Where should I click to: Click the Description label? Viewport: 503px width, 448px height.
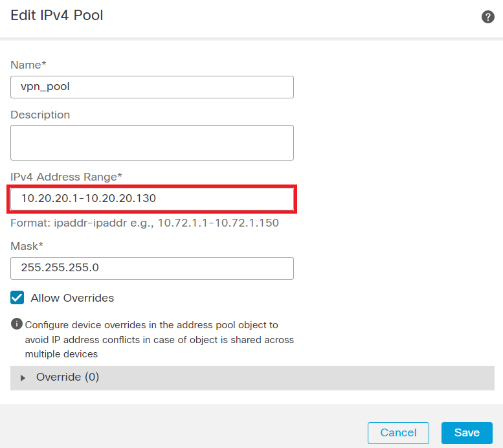pos(40,115)
